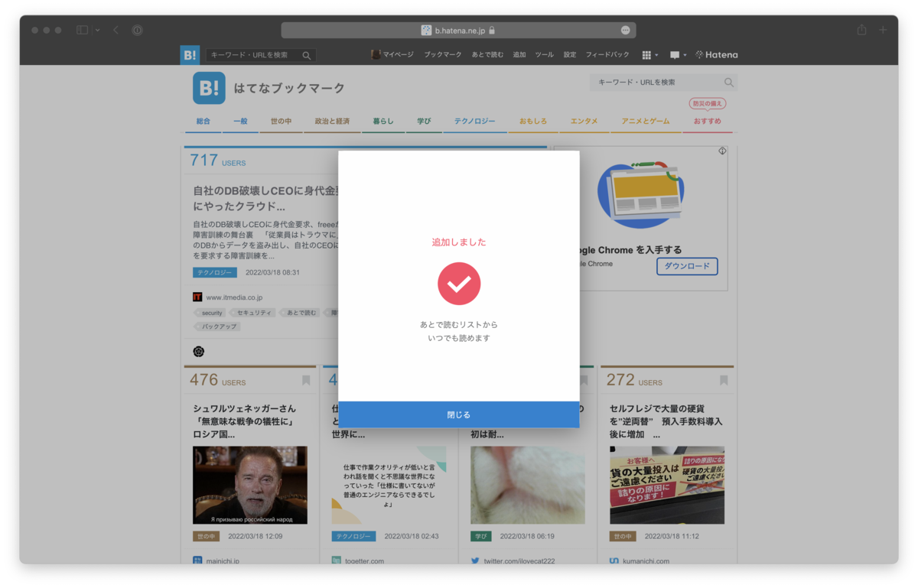Screen dimensions: 918x588
Task: Open the www.itmedia.co.jp source link
Action: [234, 297]
